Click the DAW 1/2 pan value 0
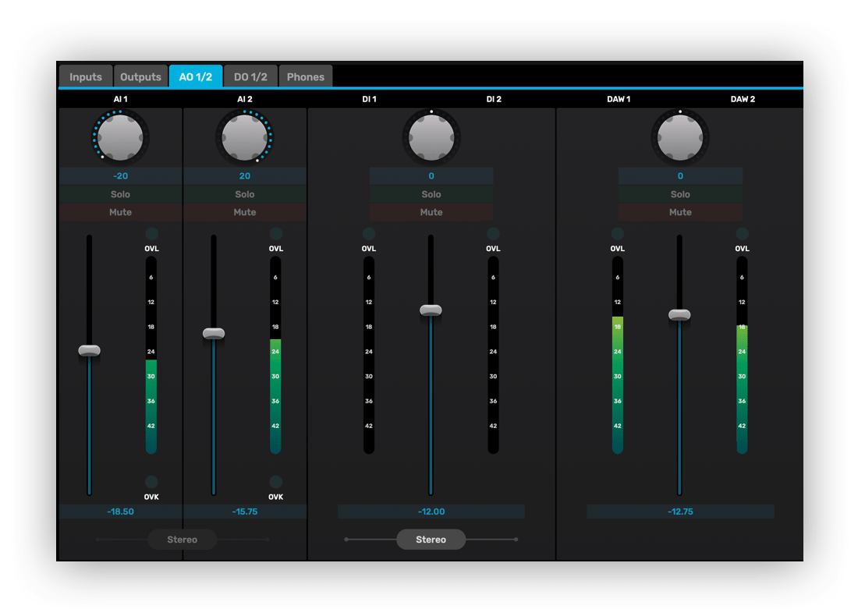The image size is (858, 616). (x=680, y=176)
